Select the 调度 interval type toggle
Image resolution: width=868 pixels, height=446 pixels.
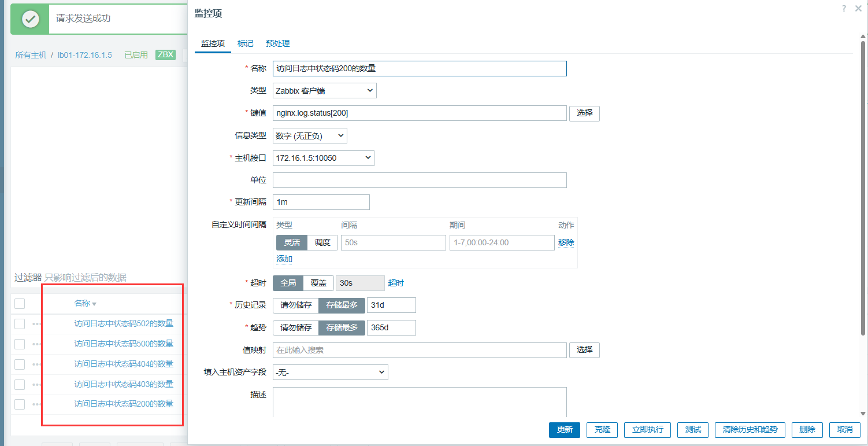[x=322, y=242]
